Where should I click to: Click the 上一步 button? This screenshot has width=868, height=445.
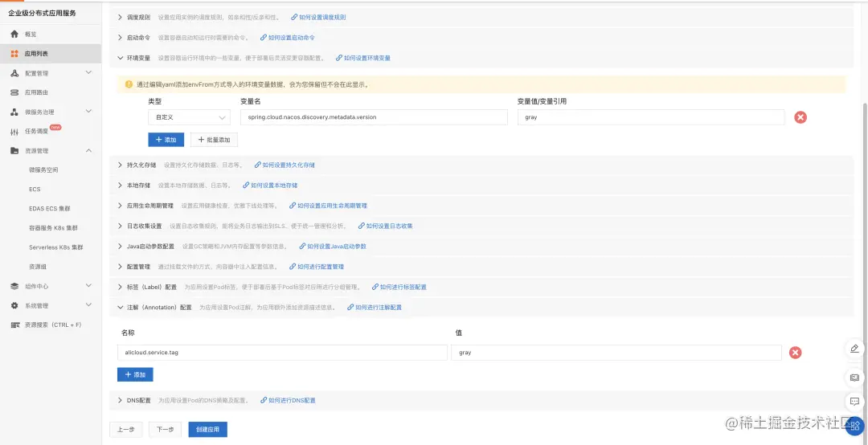click(x=126, y=430)
